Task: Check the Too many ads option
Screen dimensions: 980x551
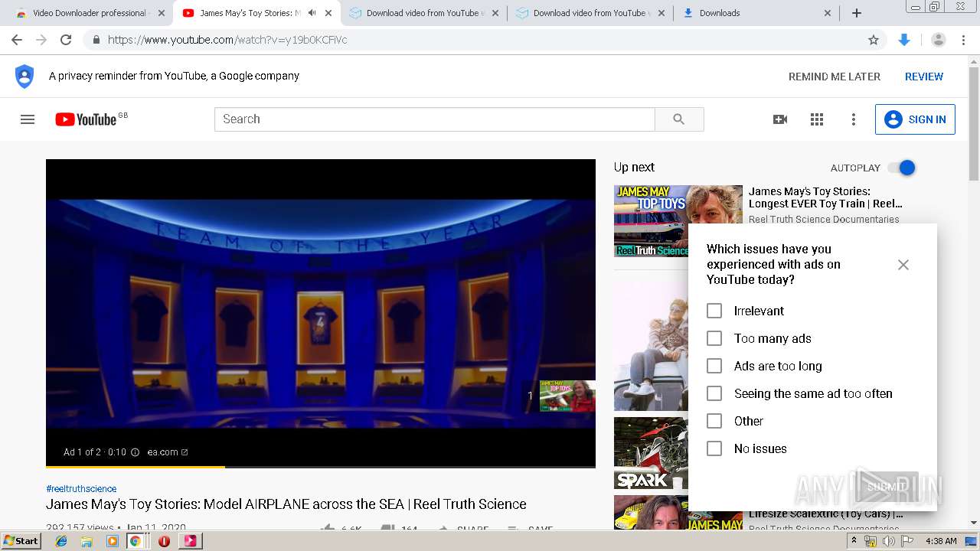Action: point(714,338)
